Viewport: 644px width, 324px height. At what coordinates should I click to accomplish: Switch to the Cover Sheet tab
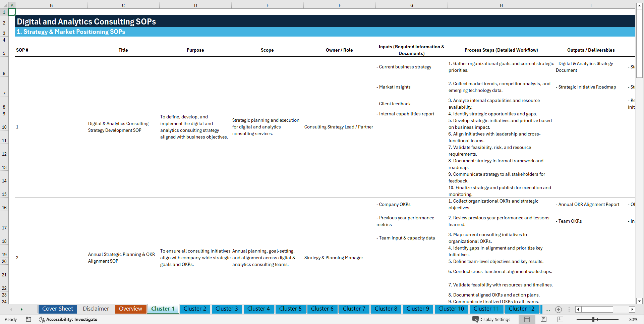[x=57, y=309]
